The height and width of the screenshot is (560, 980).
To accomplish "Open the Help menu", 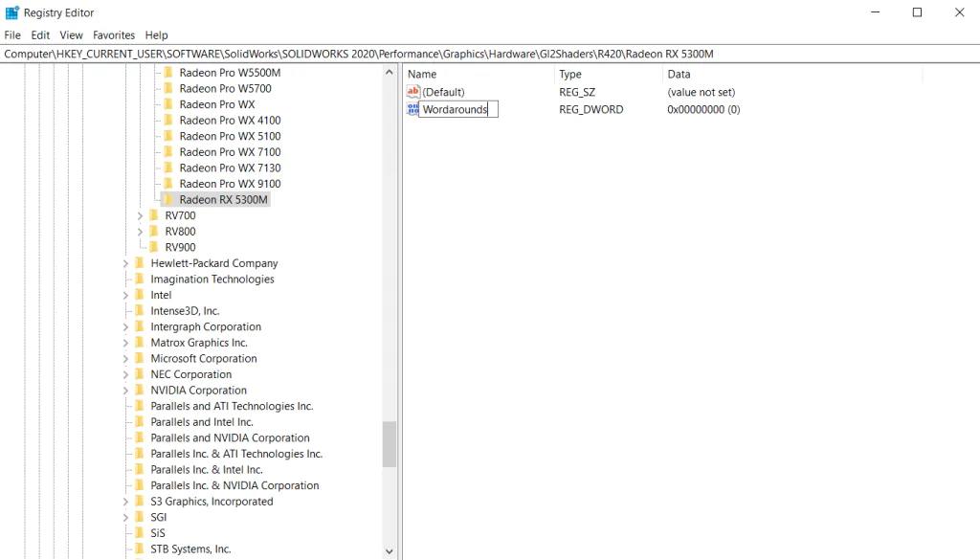I will point(156,35).
